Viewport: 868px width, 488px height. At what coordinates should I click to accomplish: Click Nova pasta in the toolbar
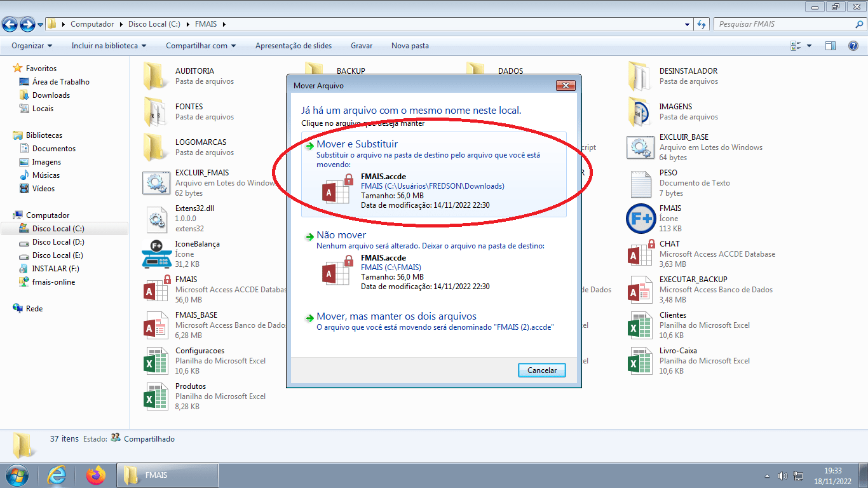[410, 46]
